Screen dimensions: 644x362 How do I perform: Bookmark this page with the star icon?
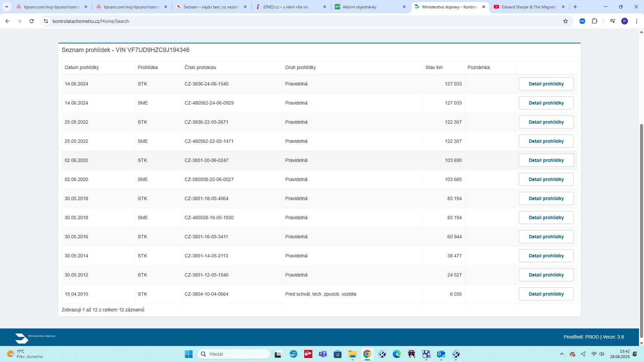click(566, 21)
